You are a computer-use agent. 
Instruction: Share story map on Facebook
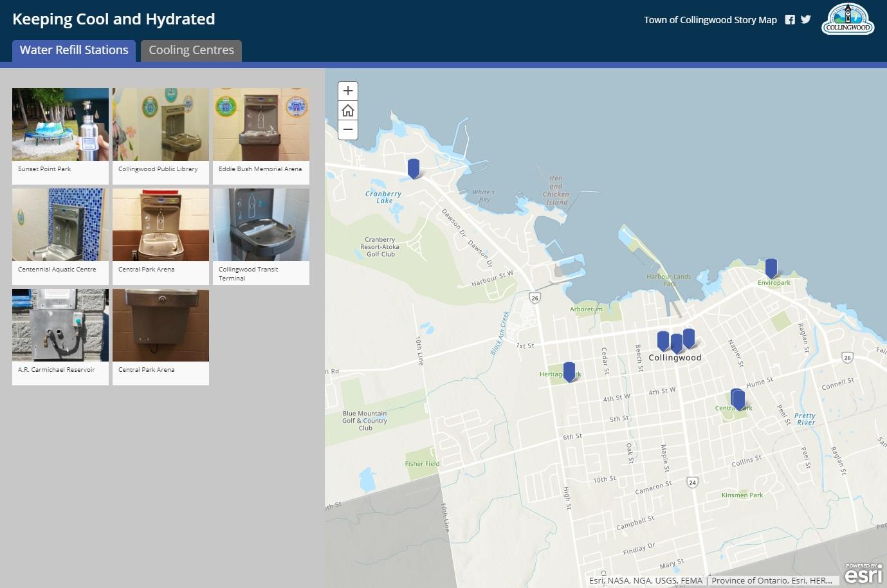pos(790,20)
